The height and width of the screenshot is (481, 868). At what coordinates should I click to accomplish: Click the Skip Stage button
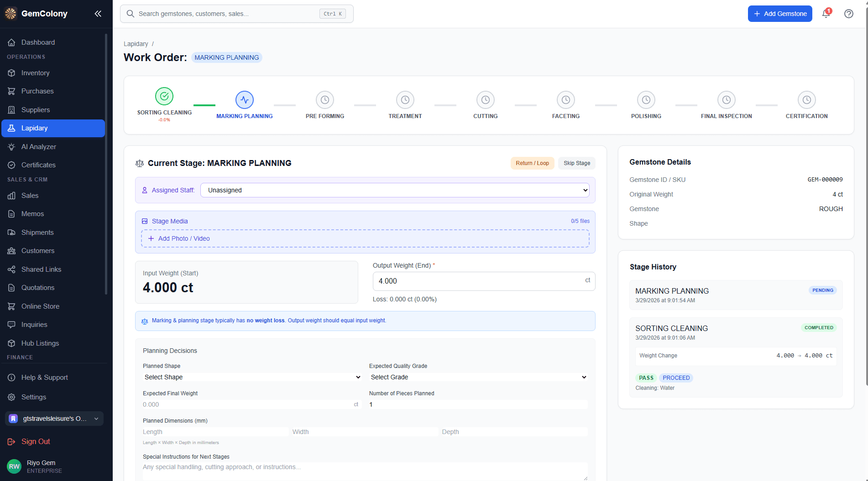[x=577, y=163]
